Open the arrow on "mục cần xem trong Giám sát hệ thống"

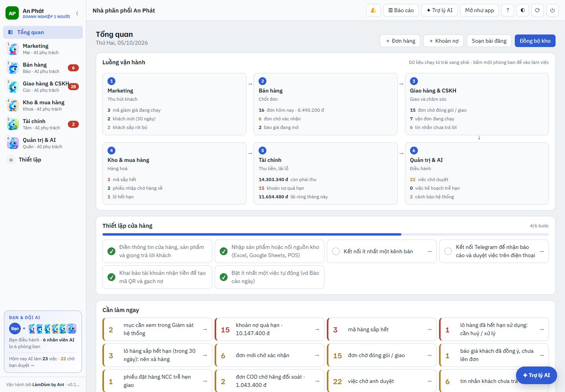[x=205, y=329]
